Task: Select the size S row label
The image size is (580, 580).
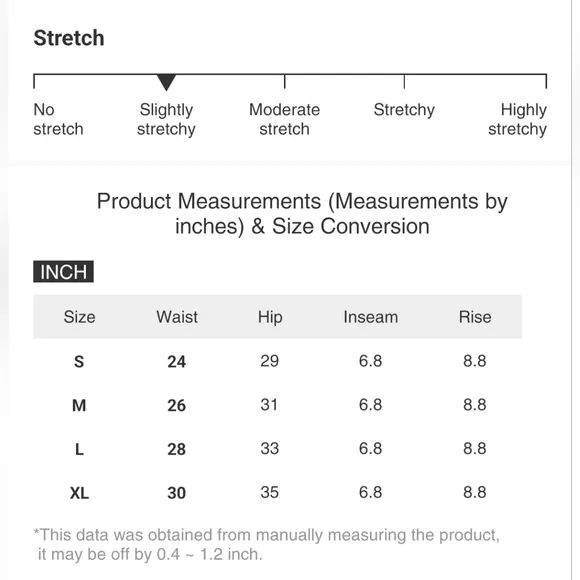Action: pos(79,361)
